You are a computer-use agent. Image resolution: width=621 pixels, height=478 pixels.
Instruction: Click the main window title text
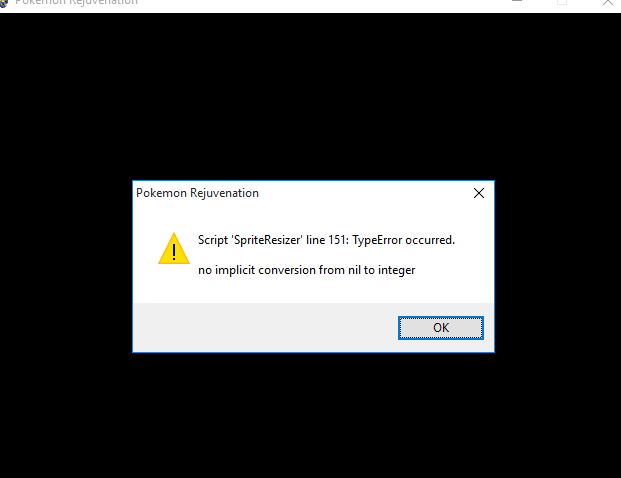(76, 2)
